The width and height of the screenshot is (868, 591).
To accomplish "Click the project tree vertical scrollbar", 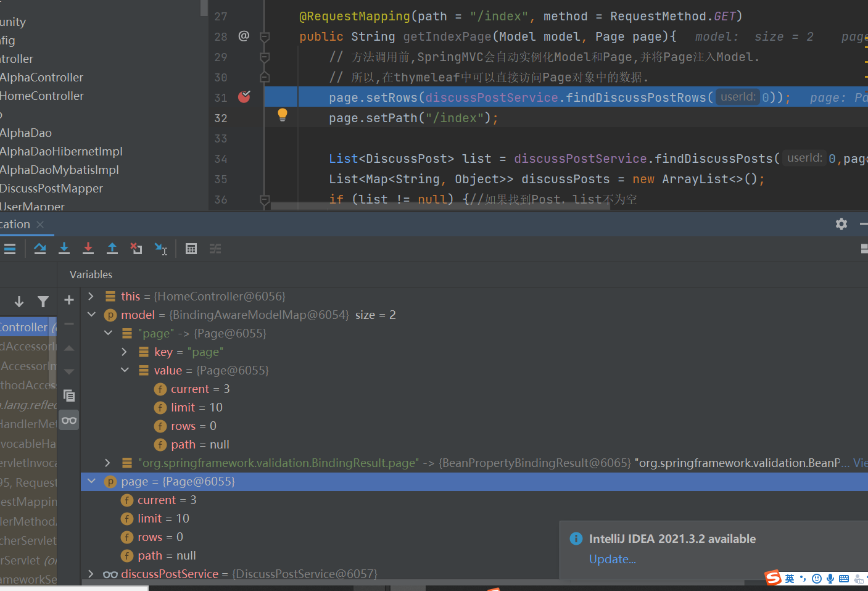I will 204,8.
